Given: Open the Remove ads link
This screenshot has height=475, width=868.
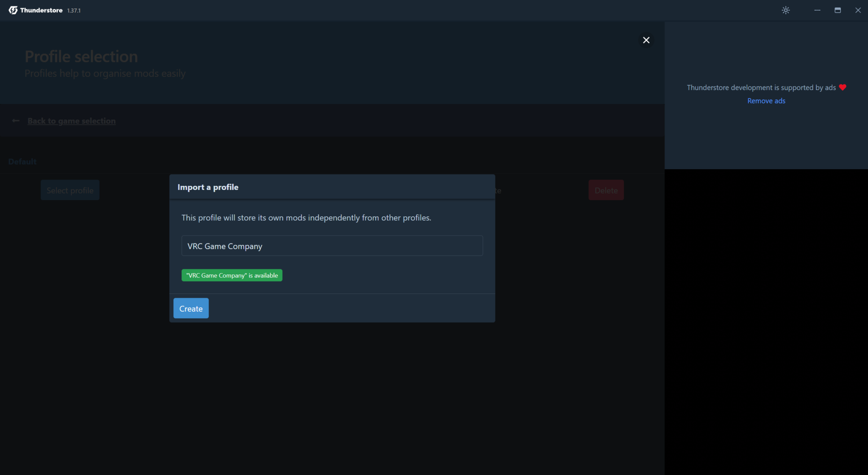Looking at the screenshot, I should 766,101.
